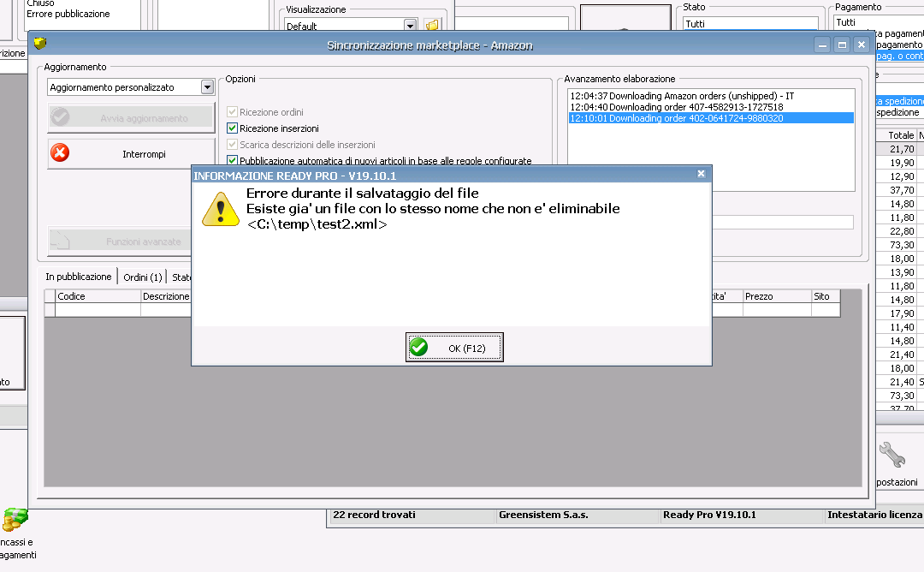The height and width of the screenshot is (572, 924).
Task: Click the Descrizione column header
Action: (x=166, y=296)
